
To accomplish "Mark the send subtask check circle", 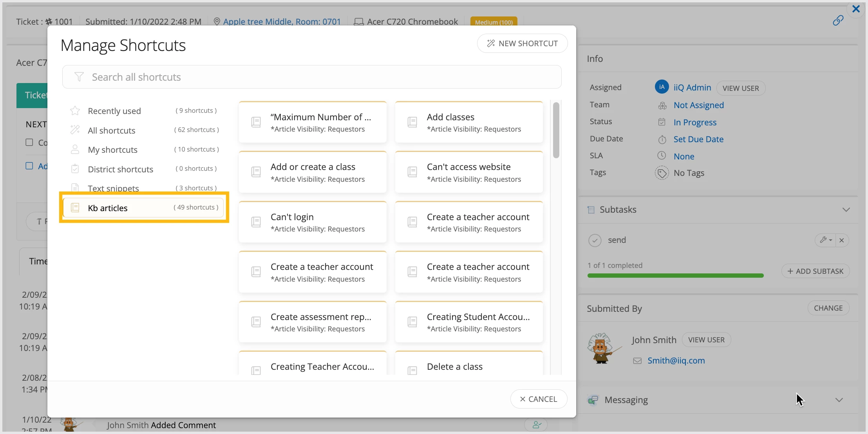I will [x=595, y=240].
